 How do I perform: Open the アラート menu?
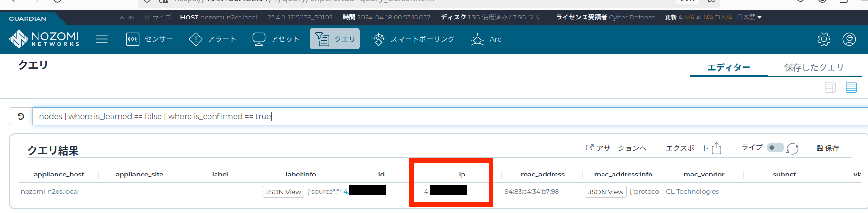(213, 39)
